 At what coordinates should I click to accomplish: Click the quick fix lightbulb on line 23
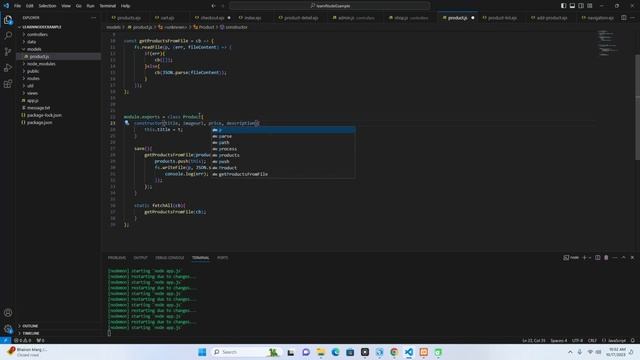(x=127, y=123)
